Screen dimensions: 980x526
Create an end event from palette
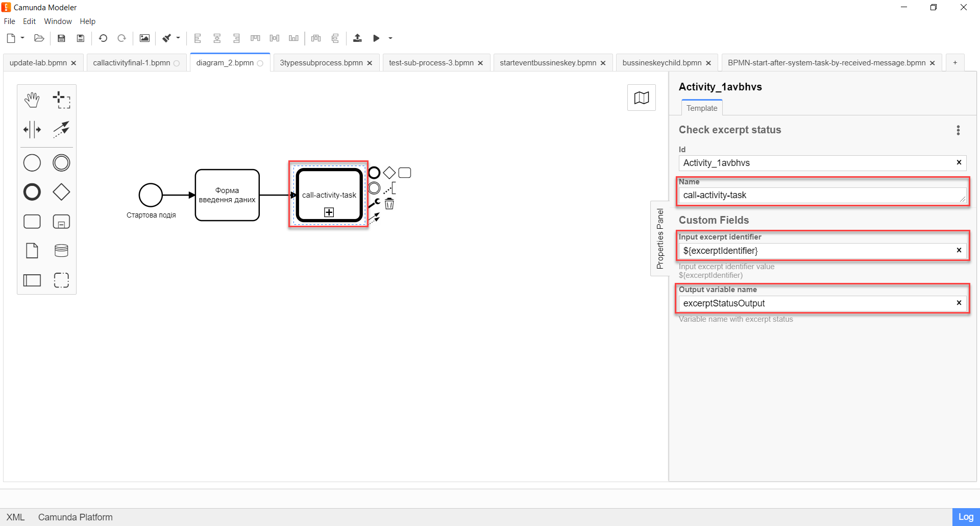[32, 193]
